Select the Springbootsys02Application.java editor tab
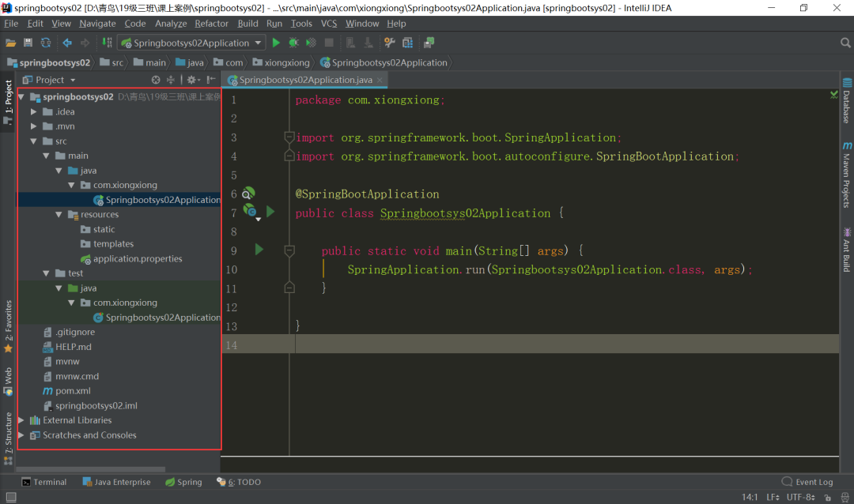This screenshot has height=504, width=854. point(304,80)
